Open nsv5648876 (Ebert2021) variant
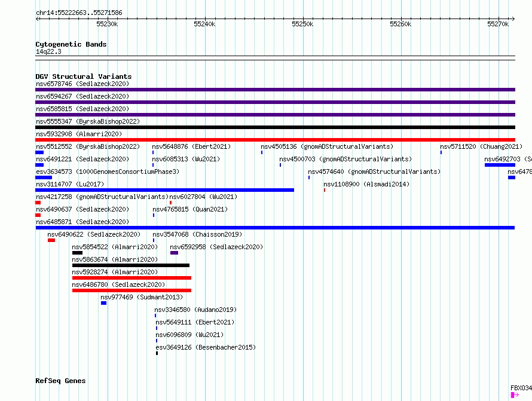Screen dimensions: 532x401 tap(191, 146)
